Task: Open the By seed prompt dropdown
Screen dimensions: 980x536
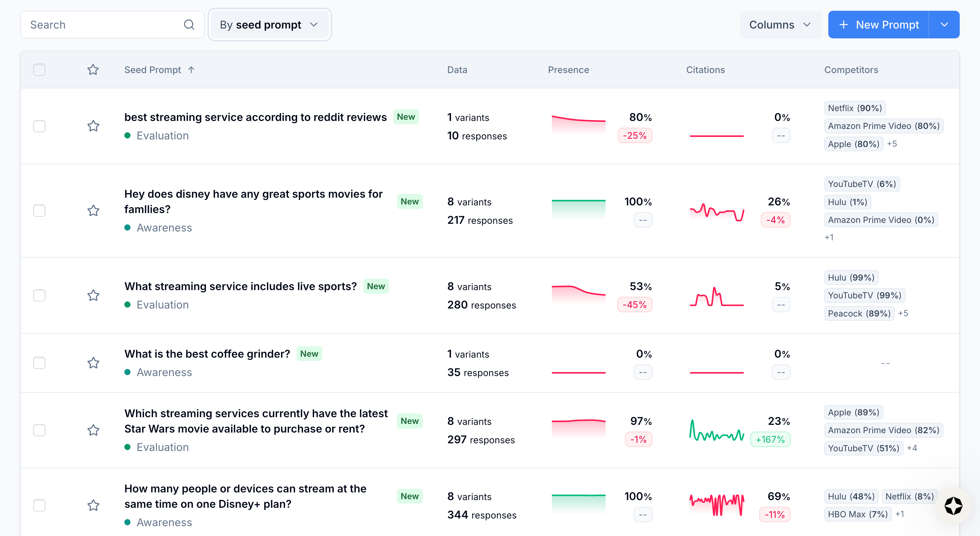Action: [269, 25]
